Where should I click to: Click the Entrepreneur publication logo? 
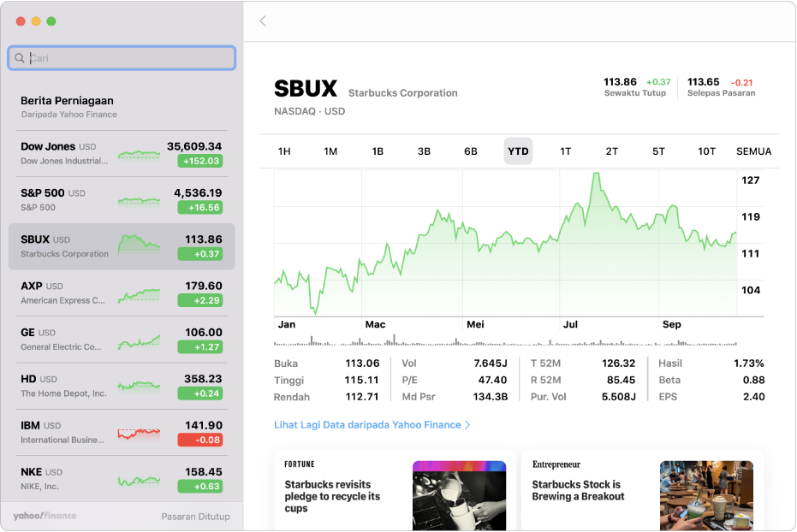(x=556, y=464)
